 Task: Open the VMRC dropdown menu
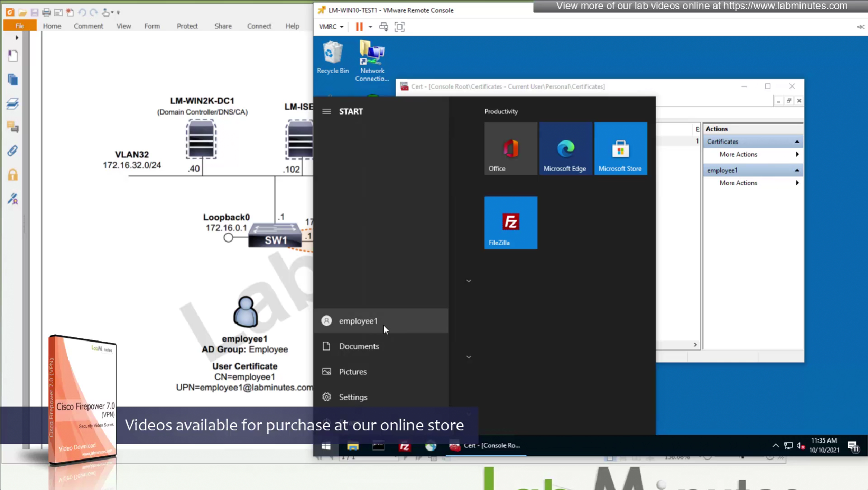pyautogui.click(x=331, y=27)
